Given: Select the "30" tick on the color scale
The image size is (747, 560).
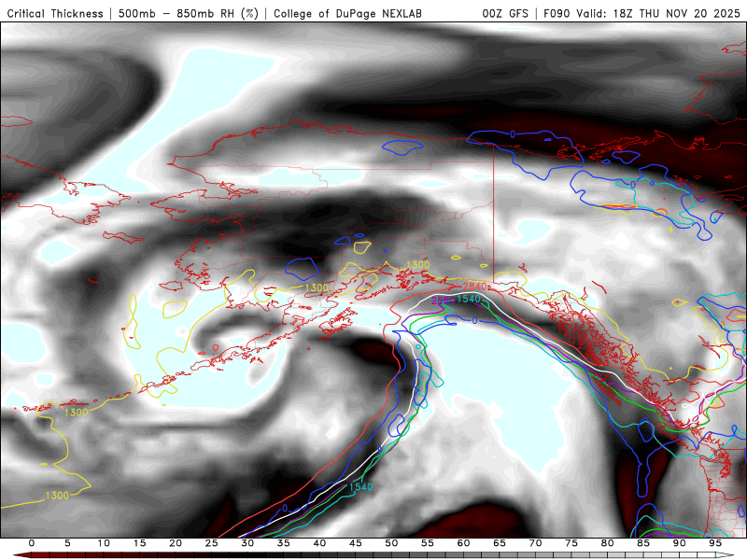Looking at the screenshot, I should pos(247,543).
